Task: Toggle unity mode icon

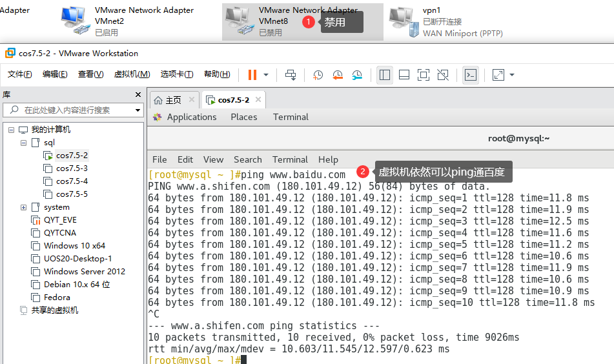Action: (443, 75)
